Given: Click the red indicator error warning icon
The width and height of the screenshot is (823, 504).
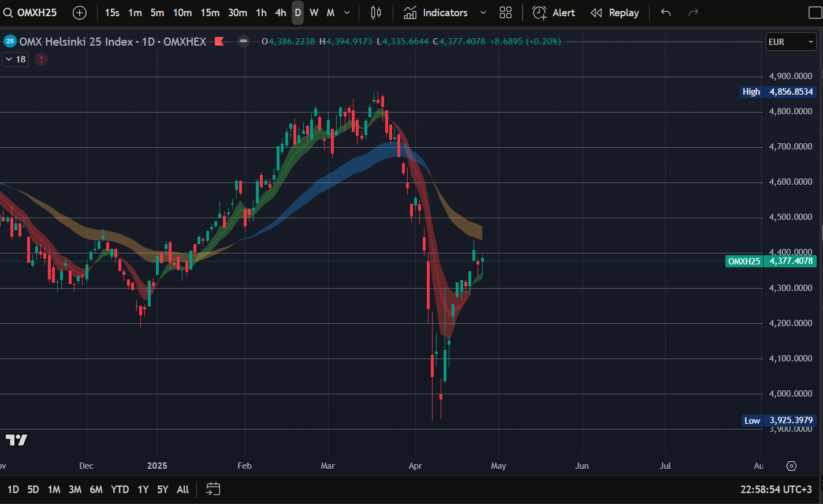Looking at the screenshot, I should pyautogui.click(x=41, y=59).
